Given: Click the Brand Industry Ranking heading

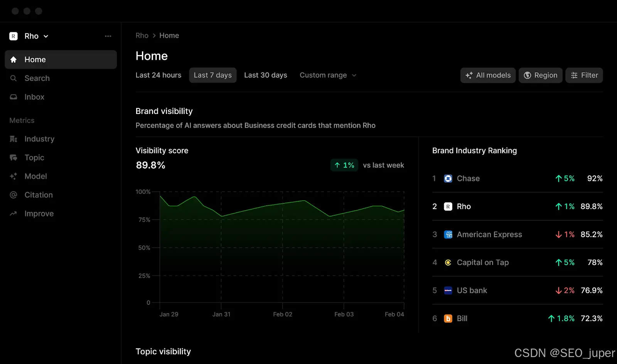Looking at the screenshot, I should pyautogui.click(x=474, y=151).
